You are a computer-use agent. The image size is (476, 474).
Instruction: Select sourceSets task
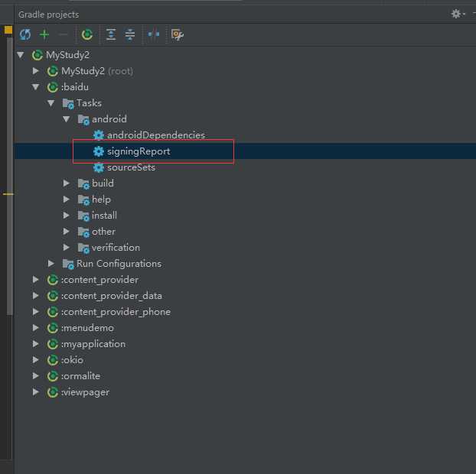coord(131,167)
